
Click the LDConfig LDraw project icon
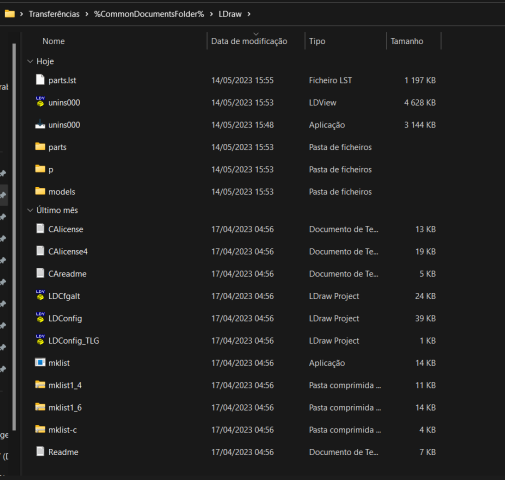pyautogui.click(x=40, y=318)
